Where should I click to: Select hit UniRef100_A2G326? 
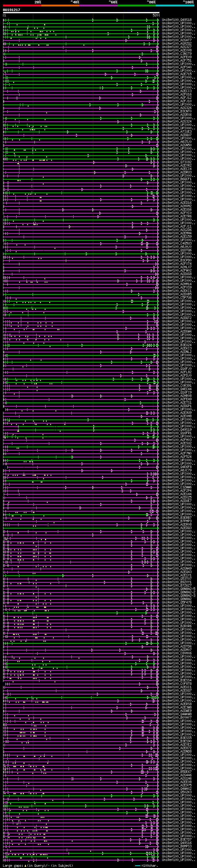177,108
